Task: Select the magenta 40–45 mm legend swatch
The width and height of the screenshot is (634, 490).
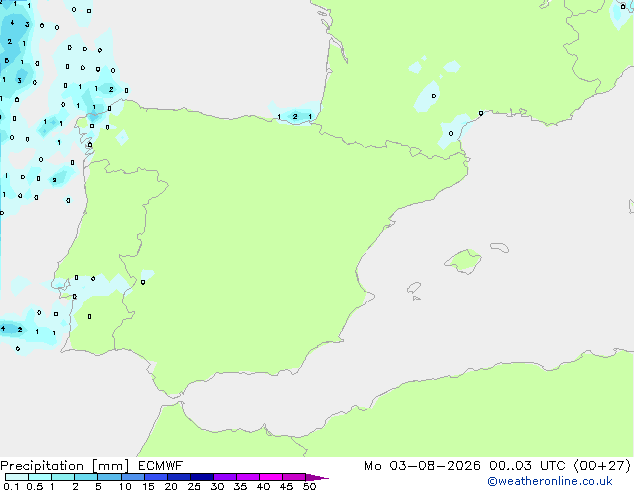Action: pos(271,477)
